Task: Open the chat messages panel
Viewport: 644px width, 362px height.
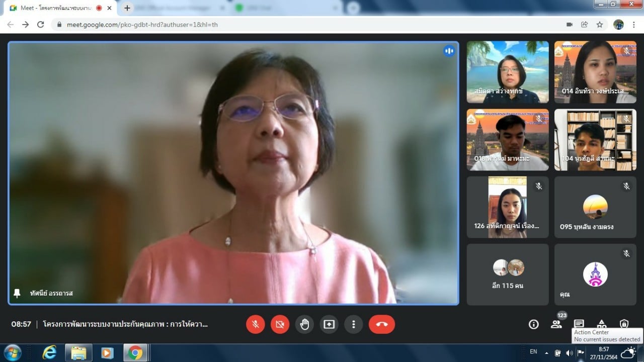Action: [x=579, y=324]
